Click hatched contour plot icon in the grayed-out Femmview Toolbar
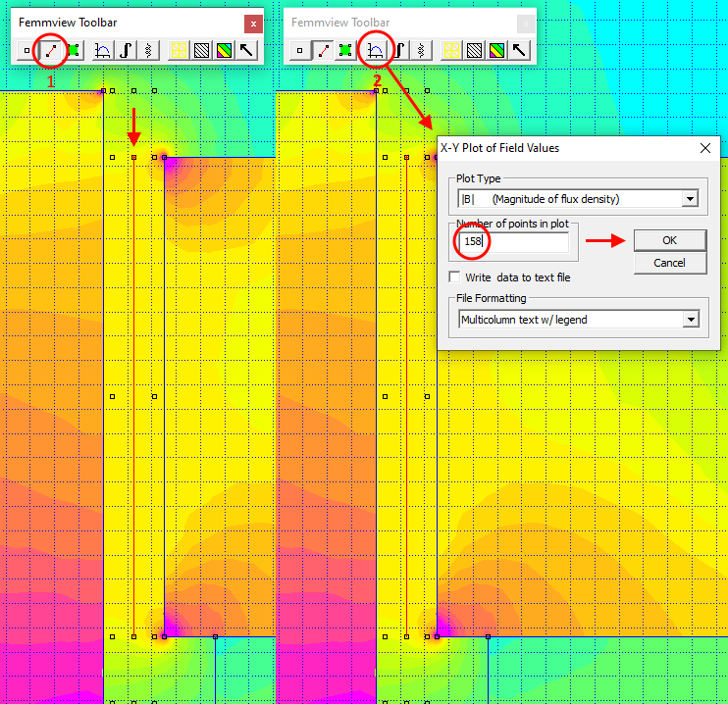Screen dimensions: 728x704 click(474, 51)
